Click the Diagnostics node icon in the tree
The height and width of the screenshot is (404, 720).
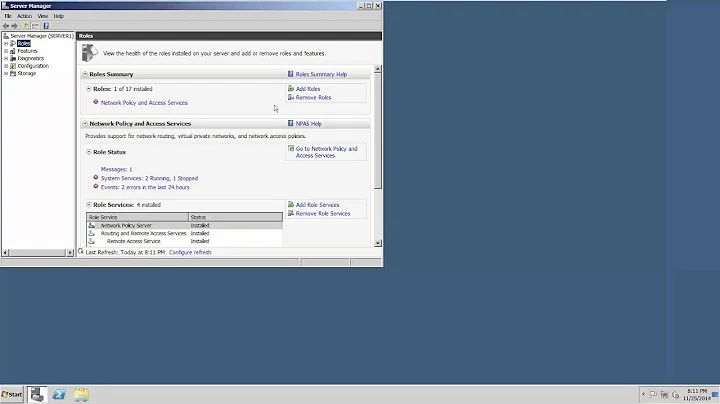tap(13, 58)
